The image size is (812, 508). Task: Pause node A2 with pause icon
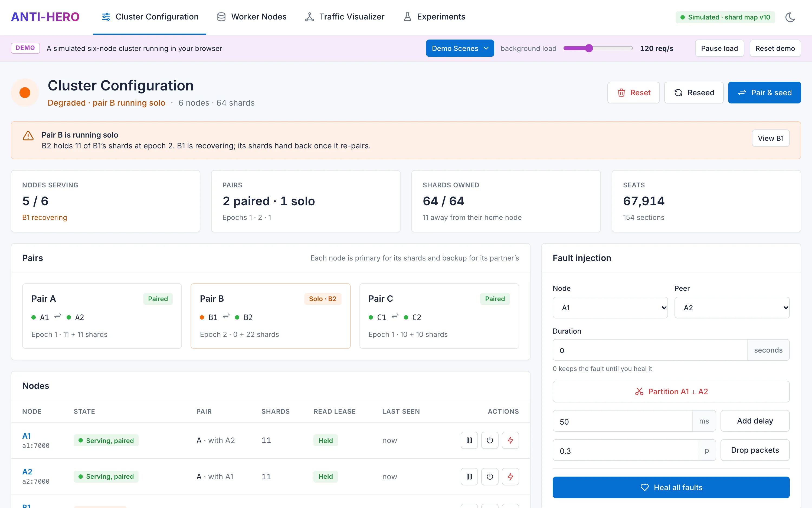click(469, 476)
